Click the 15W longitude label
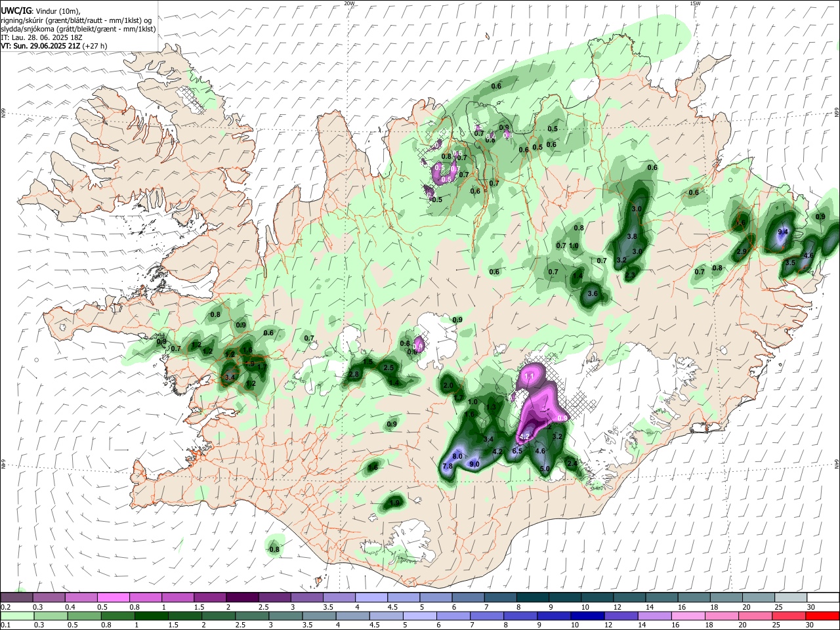840x630 pixels. click(x=695, y=3)
